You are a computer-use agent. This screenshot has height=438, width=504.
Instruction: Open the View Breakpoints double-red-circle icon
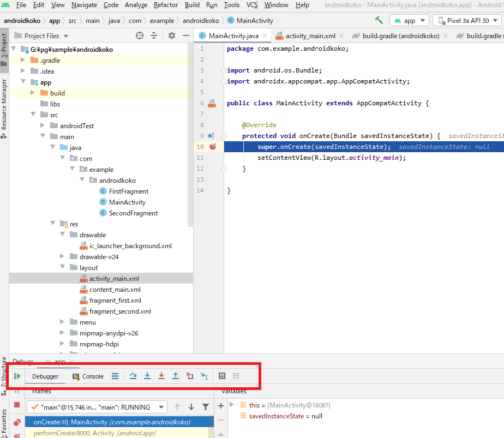[x=17, y=422]
